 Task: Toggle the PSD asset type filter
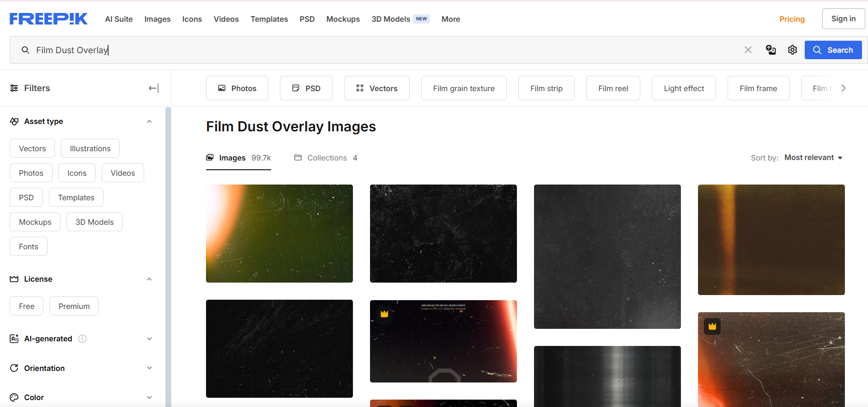point(26,197)
